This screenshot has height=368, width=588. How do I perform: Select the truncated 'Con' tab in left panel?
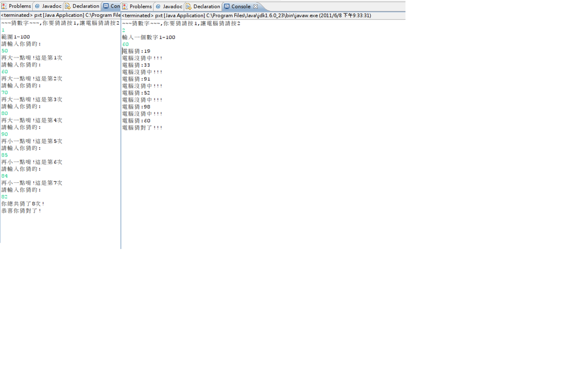(112, 6)
